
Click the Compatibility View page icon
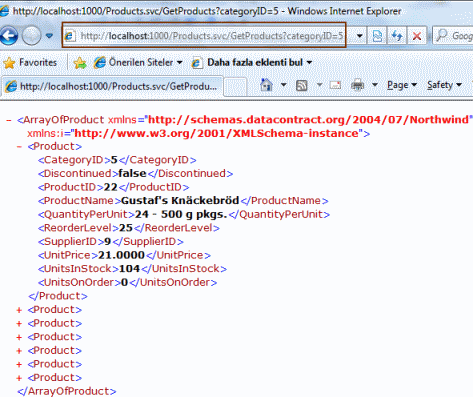pyautogui.click(x=377, y=36)
